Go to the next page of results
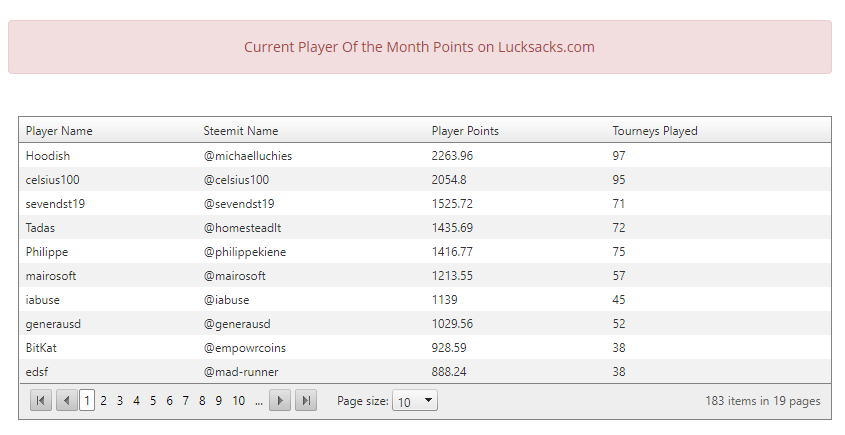The image size is (845, 435). [281, 401]
